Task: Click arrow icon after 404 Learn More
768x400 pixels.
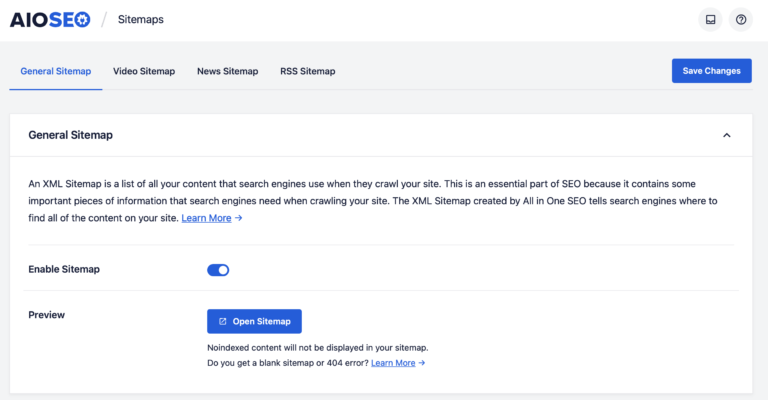Action: coord(422,363)
